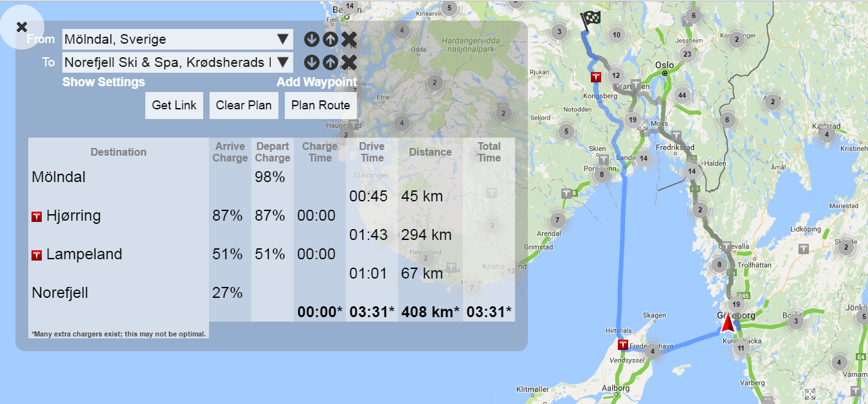Click the cluster marker 4 at Frederikshavn

tap(652, 351)
